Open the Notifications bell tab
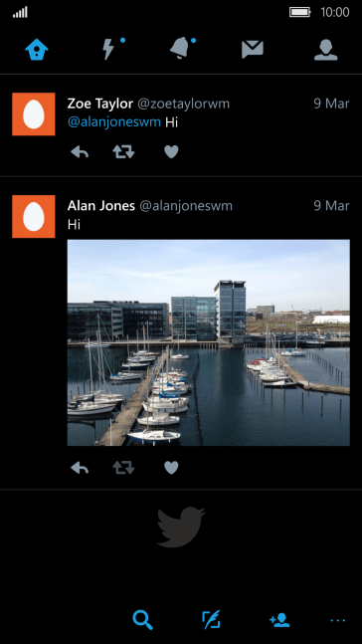 pyautogui.click(x=181, y=49)
